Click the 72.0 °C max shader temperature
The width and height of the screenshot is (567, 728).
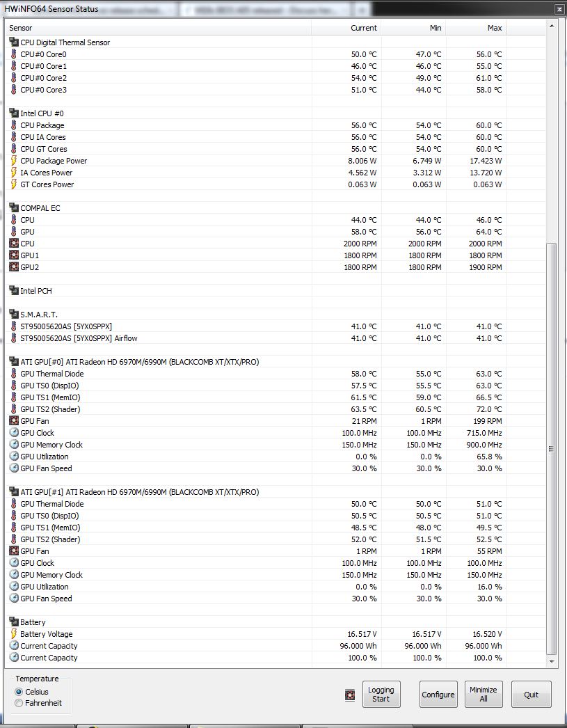(489, 409)
